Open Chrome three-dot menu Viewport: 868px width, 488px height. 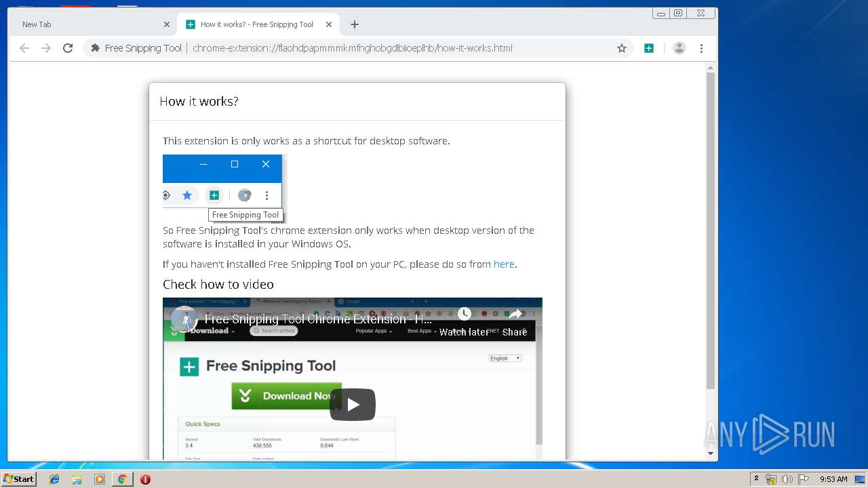pyautogui.click(x=701, y=48)
